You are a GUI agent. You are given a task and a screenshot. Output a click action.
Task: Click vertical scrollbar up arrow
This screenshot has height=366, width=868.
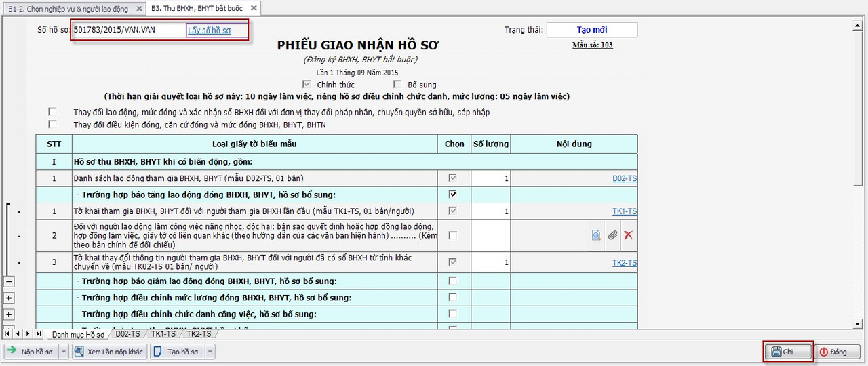(x=857, y=25)
